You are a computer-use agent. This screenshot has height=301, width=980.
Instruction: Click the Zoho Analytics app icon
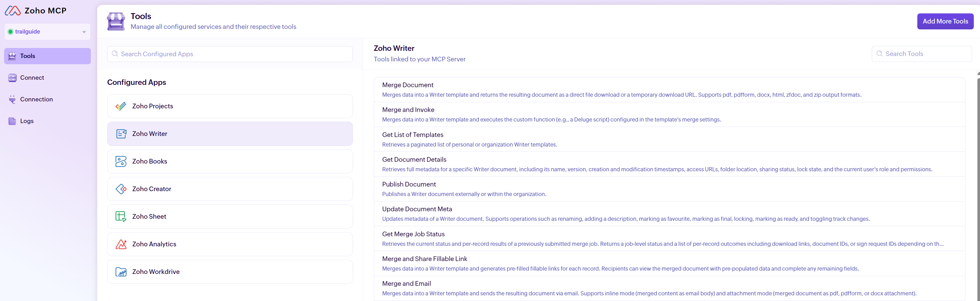click(x=121, y=244)
